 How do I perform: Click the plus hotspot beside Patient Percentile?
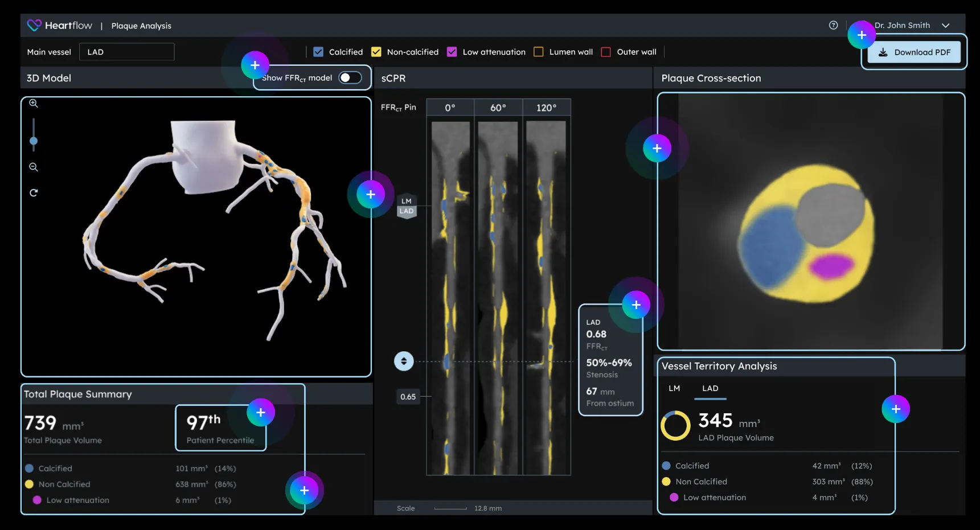pyautogui.click(x=261, y=413)
